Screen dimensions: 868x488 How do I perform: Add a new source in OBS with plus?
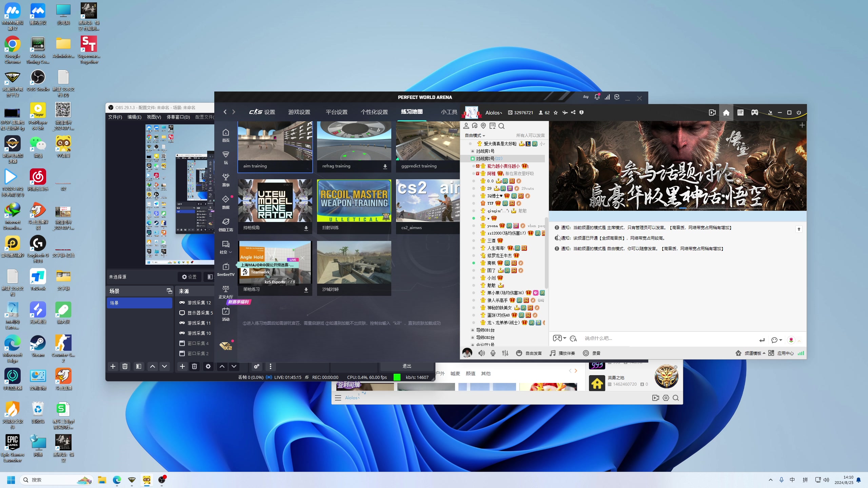182,366
